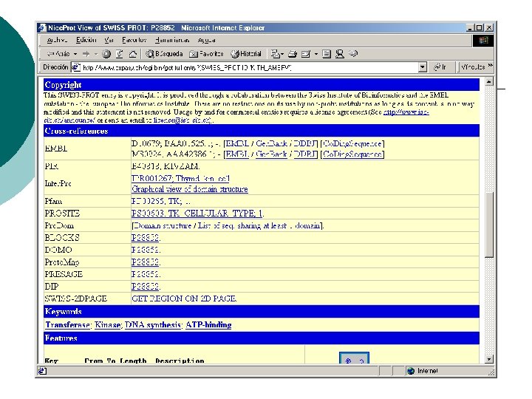Open the Vínculos links bar
This screenshot has height=399, width=532.
click(x=473, y=67)
